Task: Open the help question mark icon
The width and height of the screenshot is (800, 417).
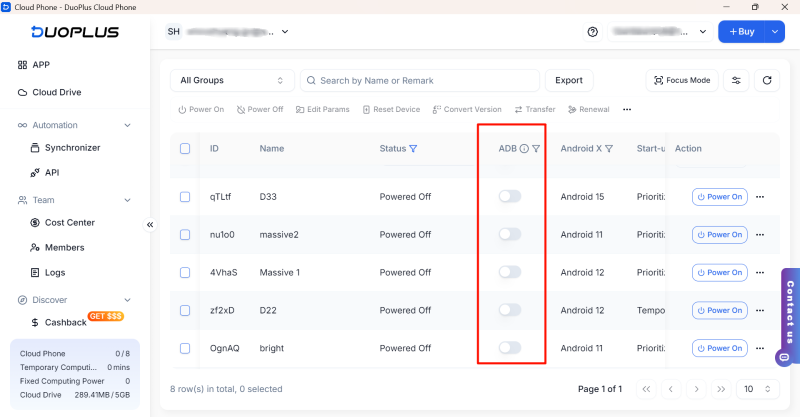Action: click(592, 32)
